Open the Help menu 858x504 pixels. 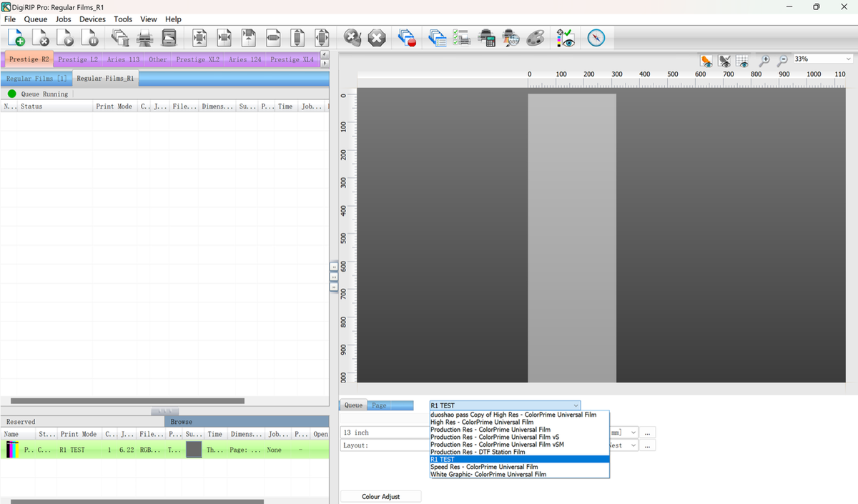tap(173, 19)
